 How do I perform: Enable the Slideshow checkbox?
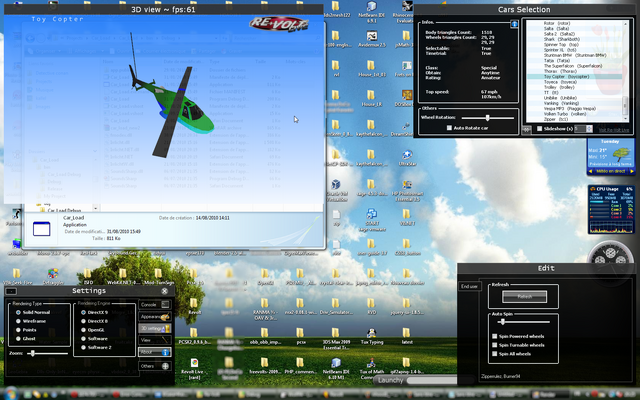pos(540,129)
